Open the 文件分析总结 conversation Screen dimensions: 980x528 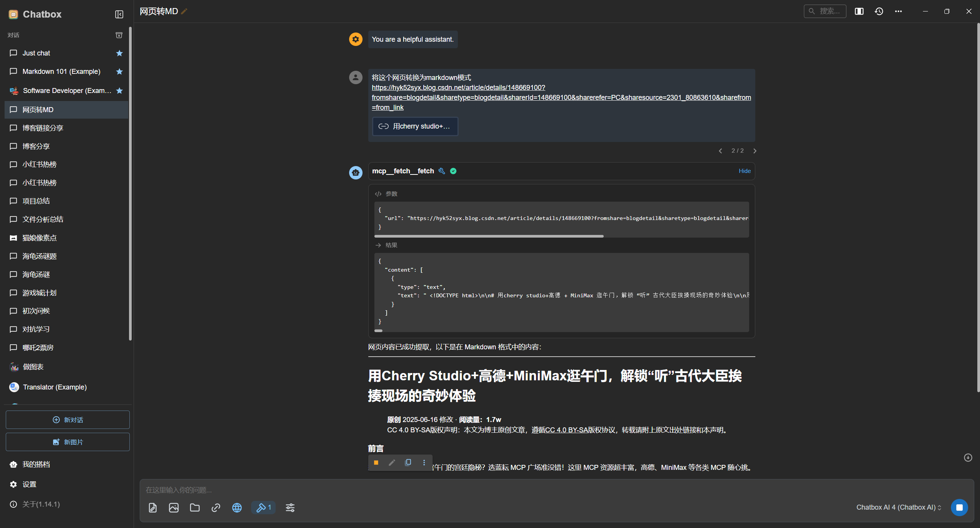pos(67,220)
